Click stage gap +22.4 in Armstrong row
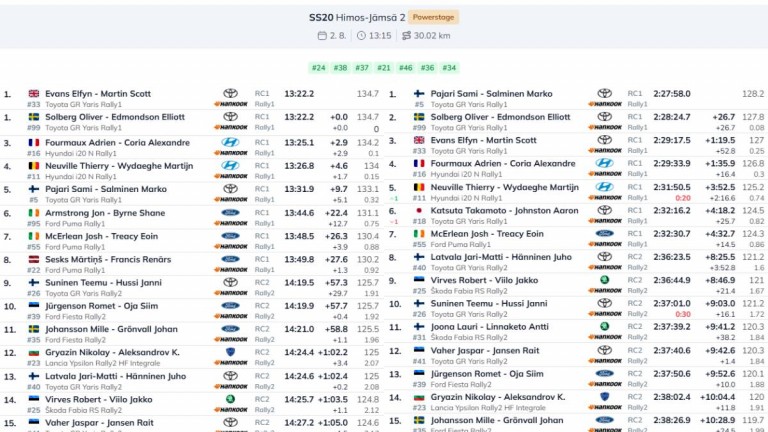 [336, 213]
